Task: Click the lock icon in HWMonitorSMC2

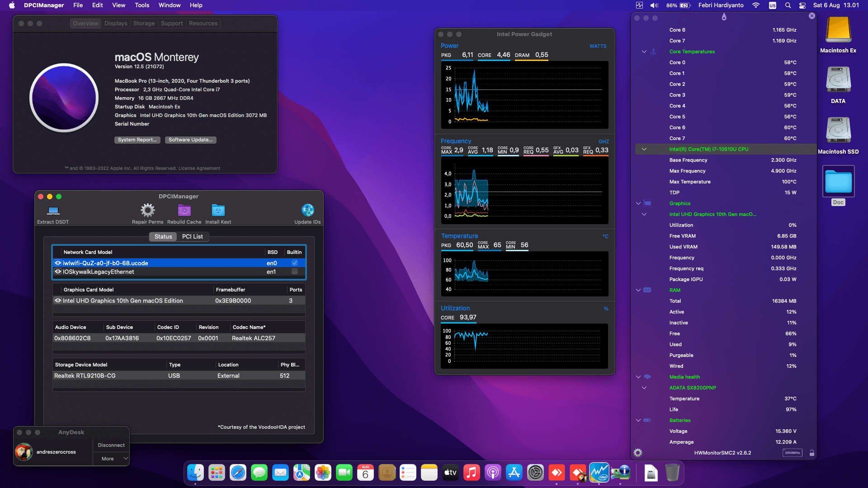Action: (x=812, y=453)
